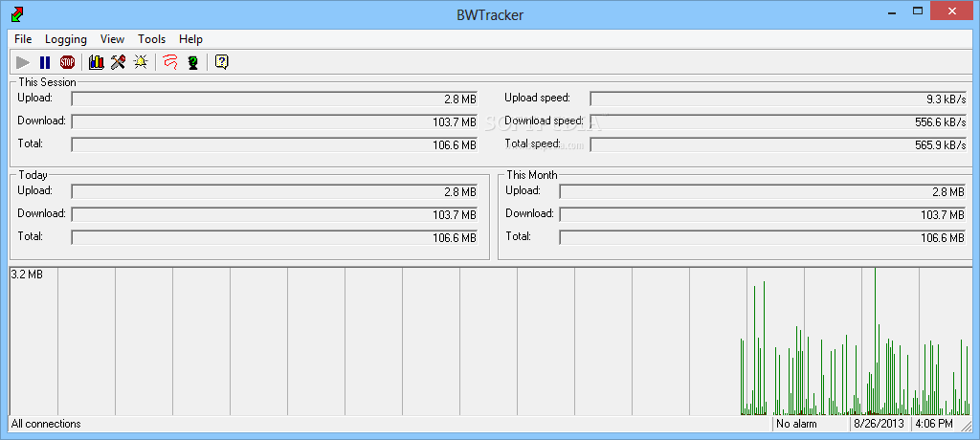
Task: Click the yellow alarm bell icon
Action: click(141, 62)
